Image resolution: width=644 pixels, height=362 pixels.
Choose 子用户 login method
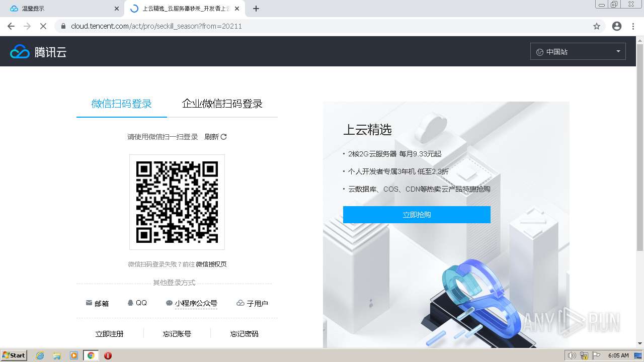tap(252, 303)
